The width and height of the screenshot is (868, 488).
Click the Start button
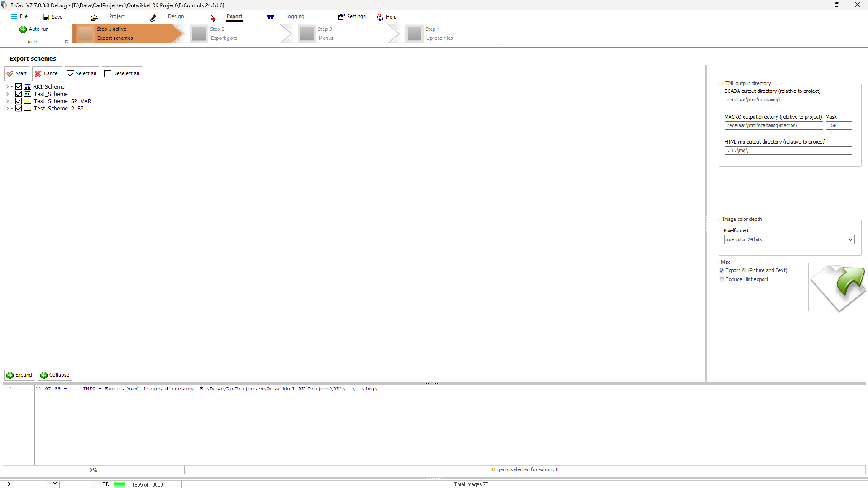(x=17, y=74)
